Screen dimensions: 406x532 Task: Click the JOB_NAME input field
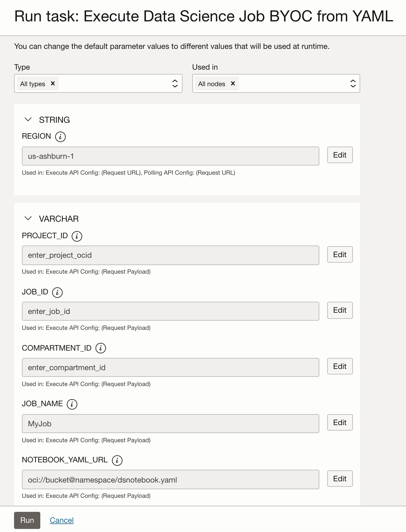(x=170, y=424)
